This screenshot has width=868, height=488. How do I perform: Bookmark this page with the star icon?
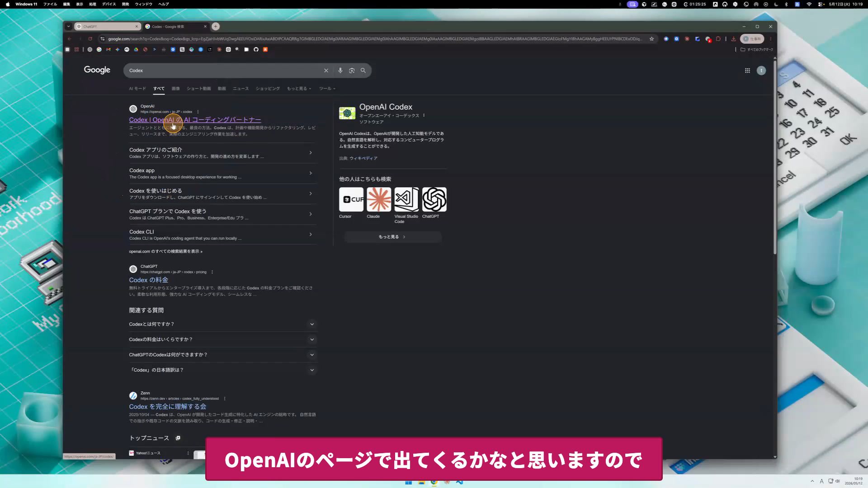coord(651,39)
